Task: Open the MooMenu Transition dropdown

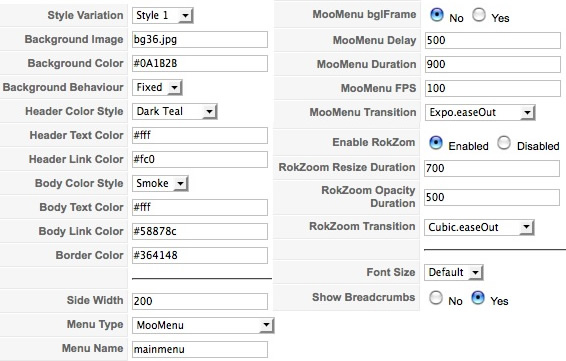Action: (480, 113)
